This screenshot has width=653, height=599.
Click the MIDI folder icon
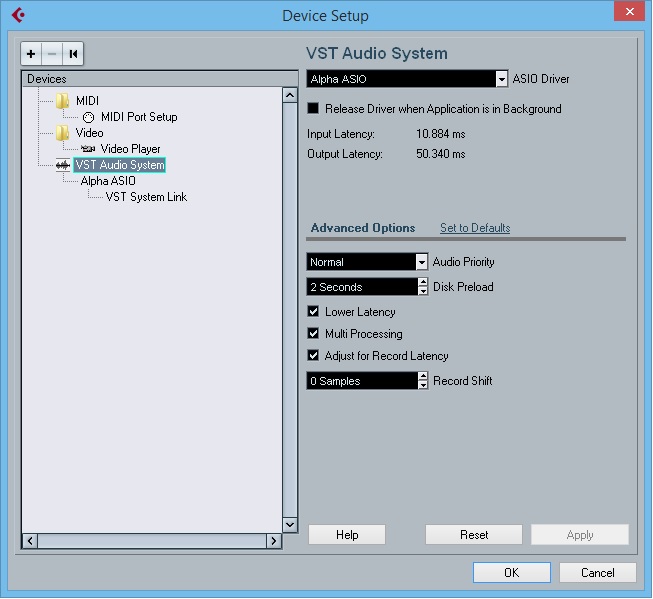(62, 101)
